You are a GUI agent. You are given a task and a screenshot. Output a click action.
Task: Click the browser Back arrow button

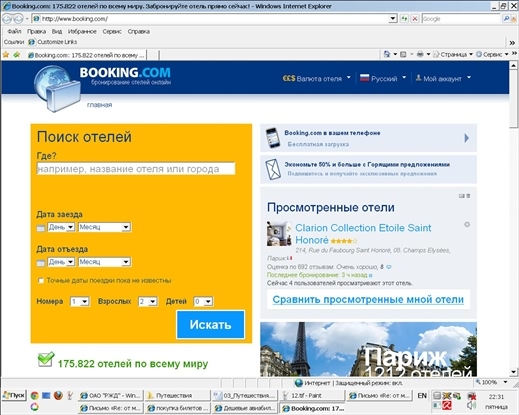[x=7, y=19]
